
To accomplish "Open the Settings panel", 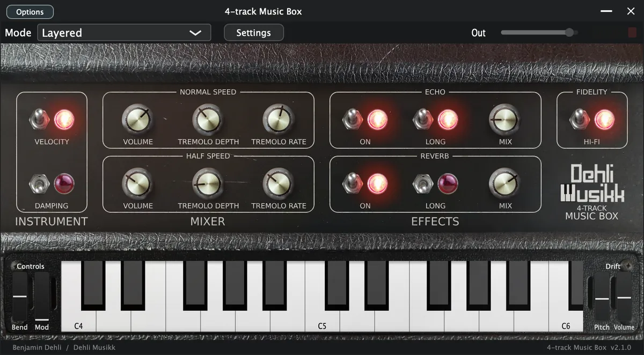I will (x=253, y=33).
